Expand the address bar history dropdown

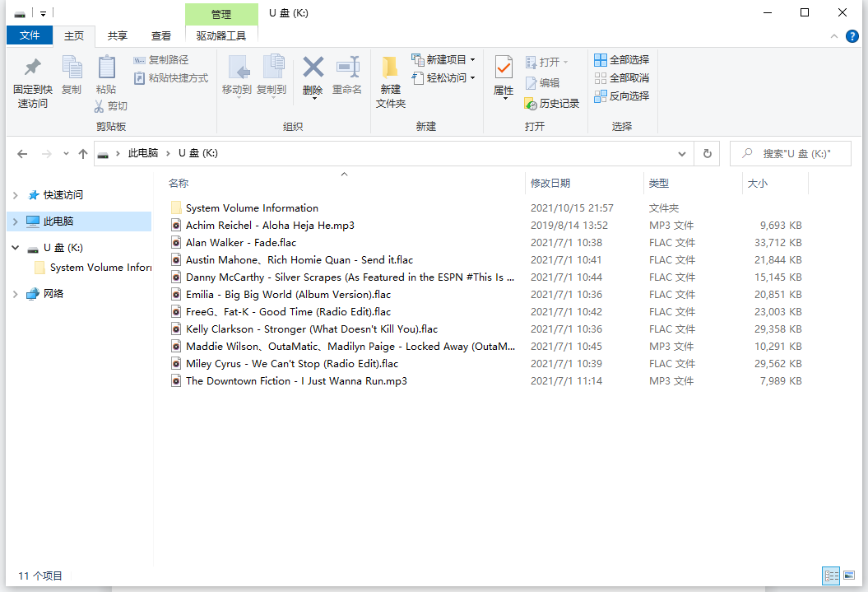pyautogui.click(x=682, y=153)
